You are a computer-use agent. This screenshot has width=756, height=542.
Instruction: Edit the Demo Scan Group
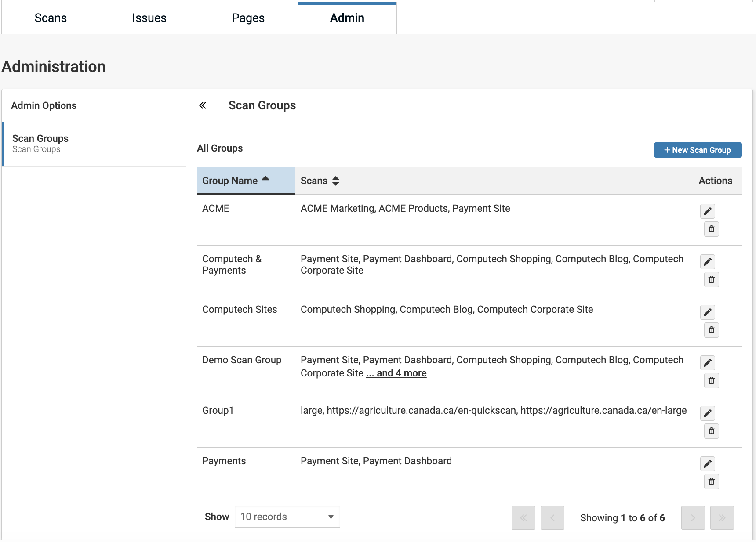pyautogui.click(x=707, y=363)
